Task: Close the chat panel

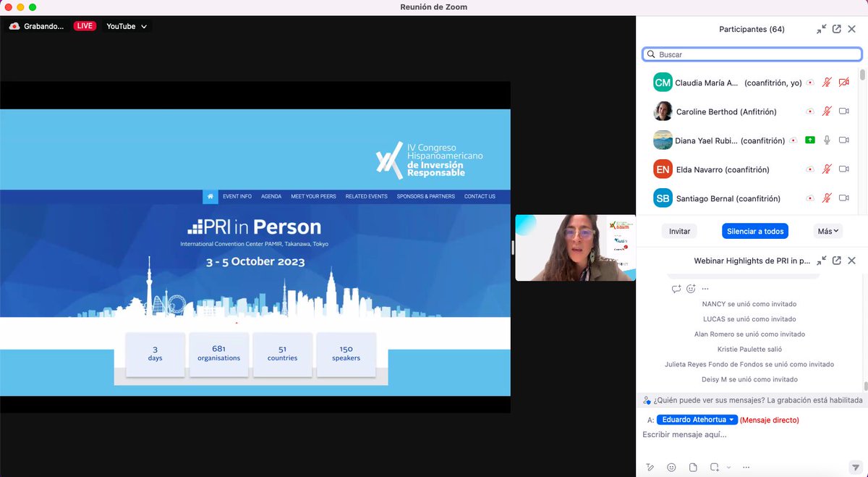Action: [x=851, y=261]
